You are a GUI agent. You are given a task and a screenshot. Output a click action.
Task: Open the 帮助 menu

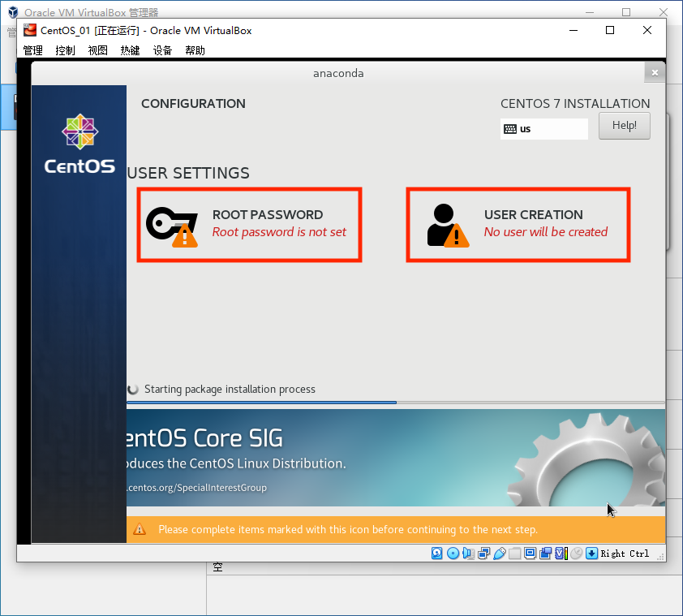195,50
